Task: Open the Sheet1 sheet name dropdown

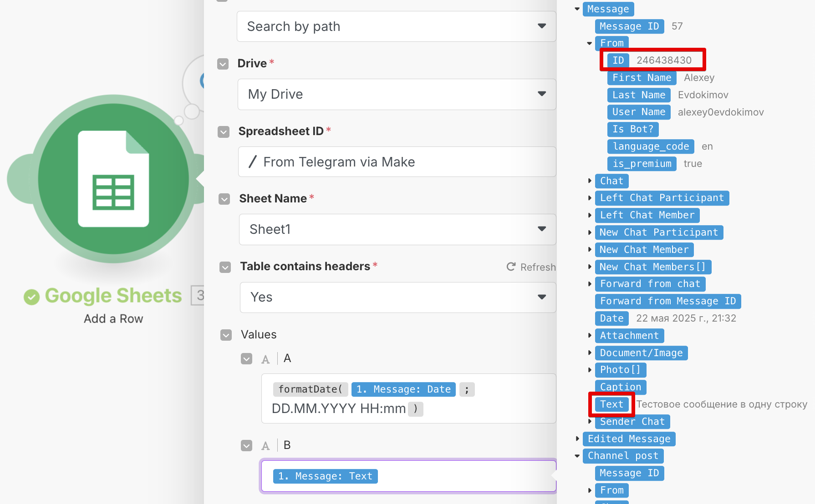Action: (541, 229)
